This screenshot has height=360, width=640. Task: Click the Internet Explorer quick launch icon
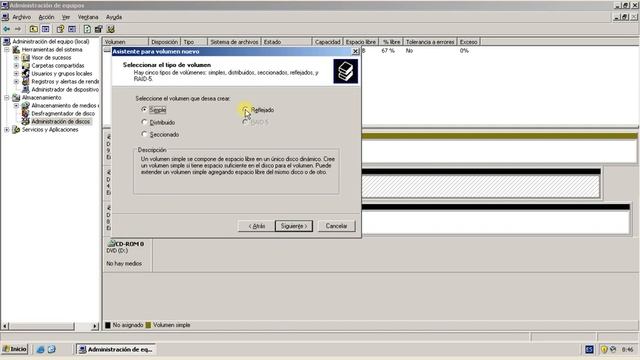pos(40,349)
